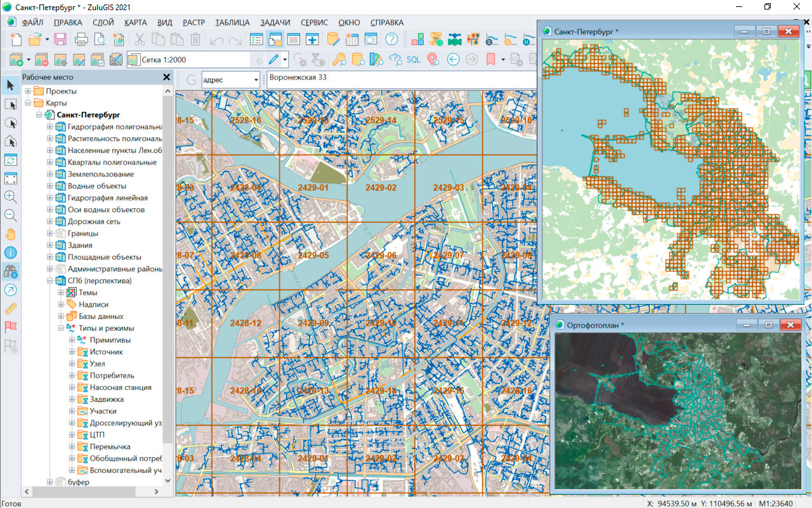Select the Ruler measurement tool
The width and height of the screenshot is (812, 508).
[10, 309]
